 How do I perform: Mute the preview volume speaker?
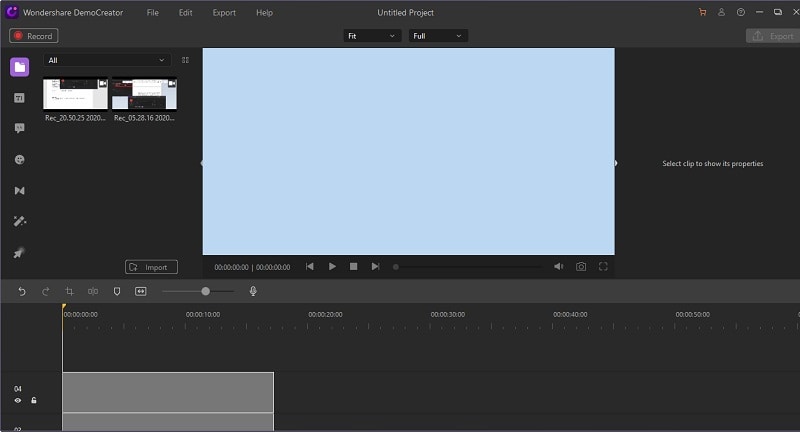[x=559, y=267]
